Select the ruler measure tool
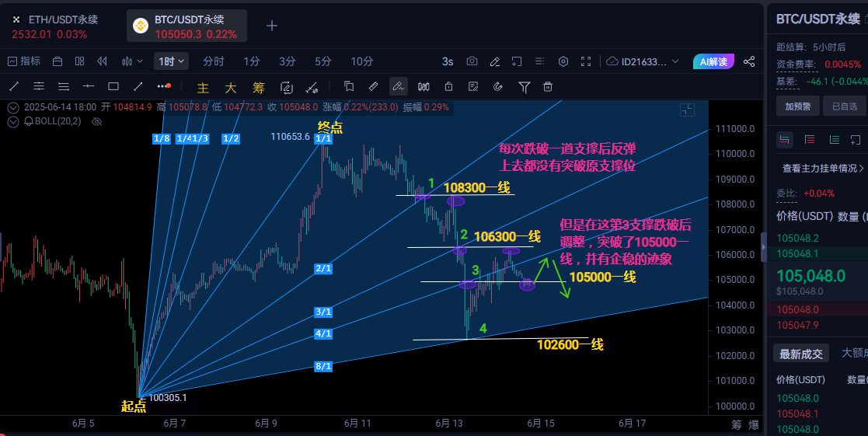The width and height of the screenshot is (868, 436). coord(374,86)
